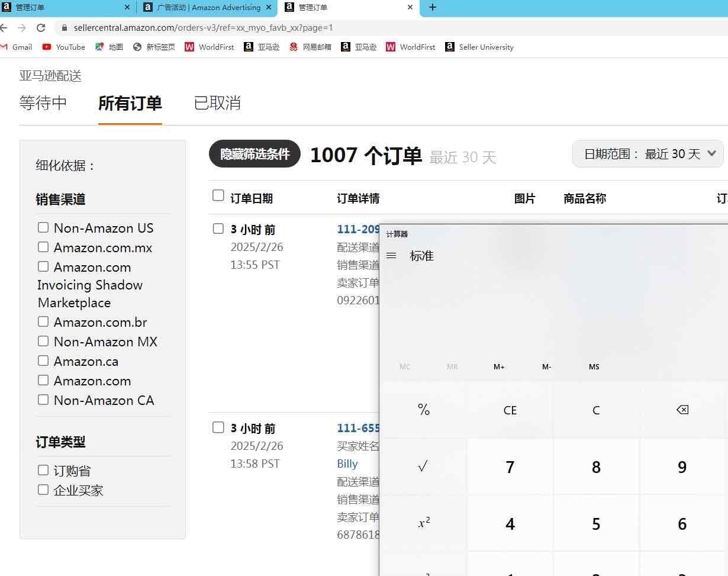Screen dimensions: 728x576
Task: Click the site security icon in the address bar
Action: pyautogui.click(x=65, y=28)
